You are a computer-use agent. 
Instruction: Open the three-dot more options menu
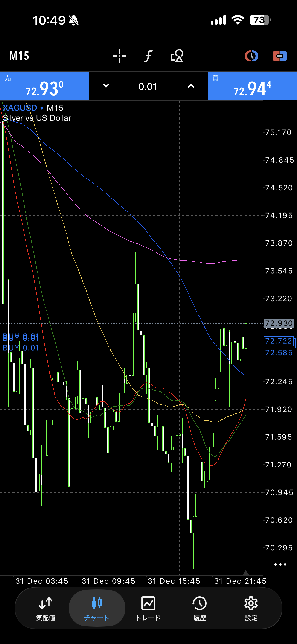pos(280,565)
